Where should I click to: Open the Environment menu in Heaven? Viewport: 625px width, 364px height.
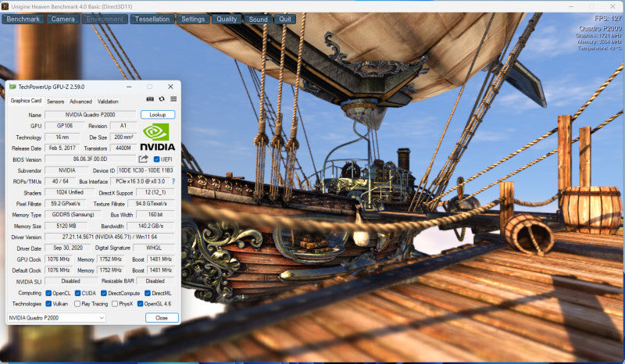105,19
